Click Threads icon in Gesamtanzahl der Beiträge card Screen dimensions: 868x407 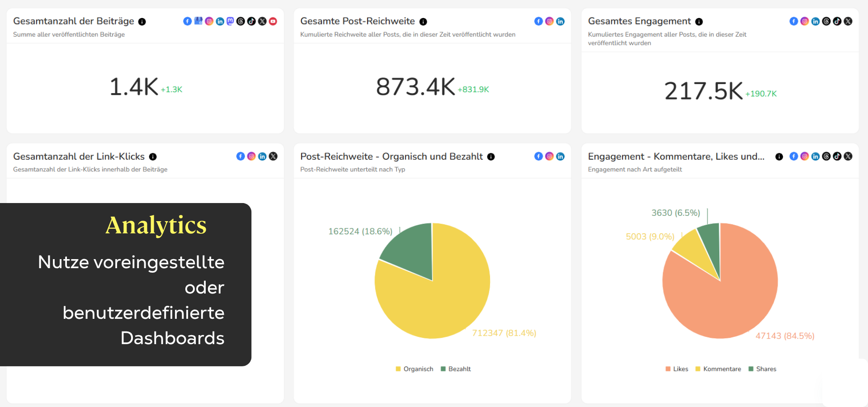point(241,21)
